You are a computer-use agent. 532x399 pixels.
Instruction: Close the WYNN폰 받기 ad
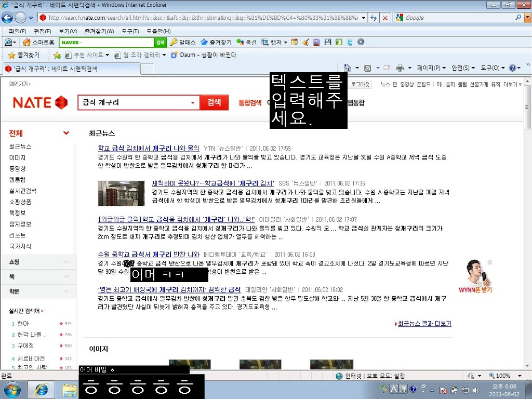click(489, 262)
